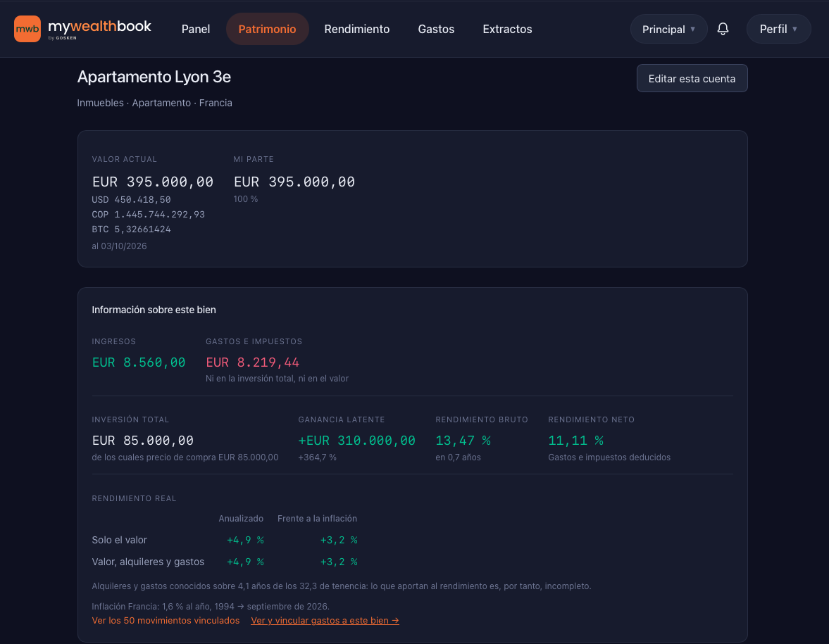829x644 pixels.
Task: Click the Valor actual amount EUR 395.000,00
Action: 153,182
